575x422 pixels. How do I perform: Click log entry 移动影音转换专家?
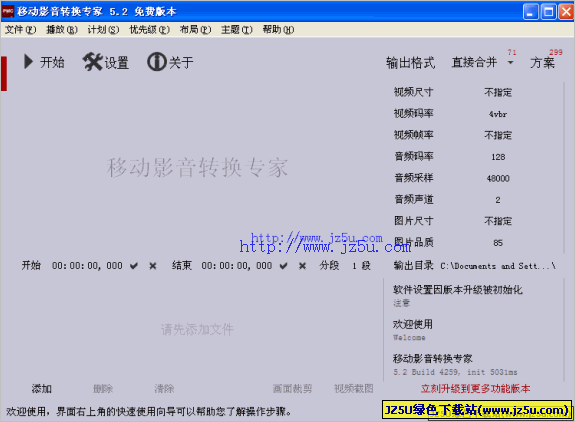(432, 359)
